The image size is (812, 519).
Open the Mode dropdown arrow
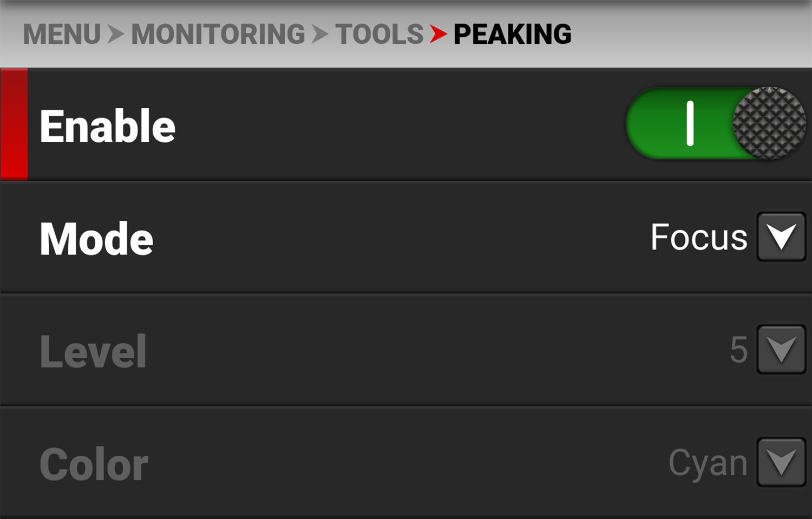(x=781, y=237)
